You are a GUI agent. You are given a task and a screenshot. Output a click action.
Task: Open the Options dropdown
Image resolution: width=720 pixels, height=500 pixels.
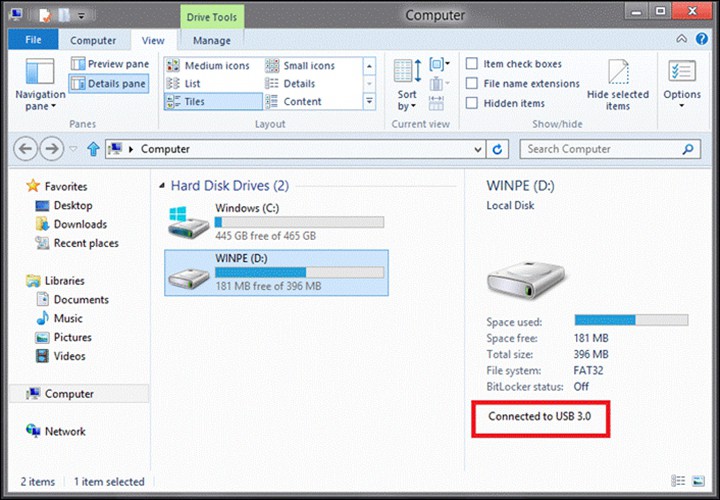682,85
